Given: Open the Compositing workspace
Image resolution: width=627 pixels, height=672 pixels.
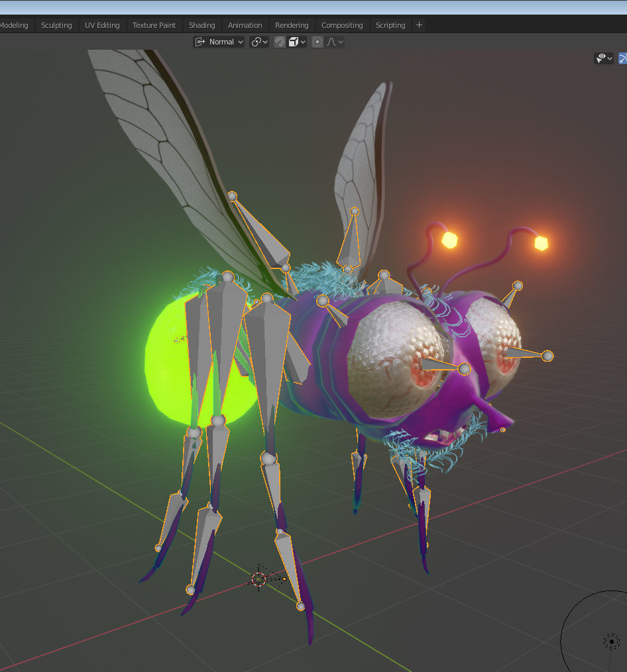Looking at the screenshot, I should coord(342,25).
